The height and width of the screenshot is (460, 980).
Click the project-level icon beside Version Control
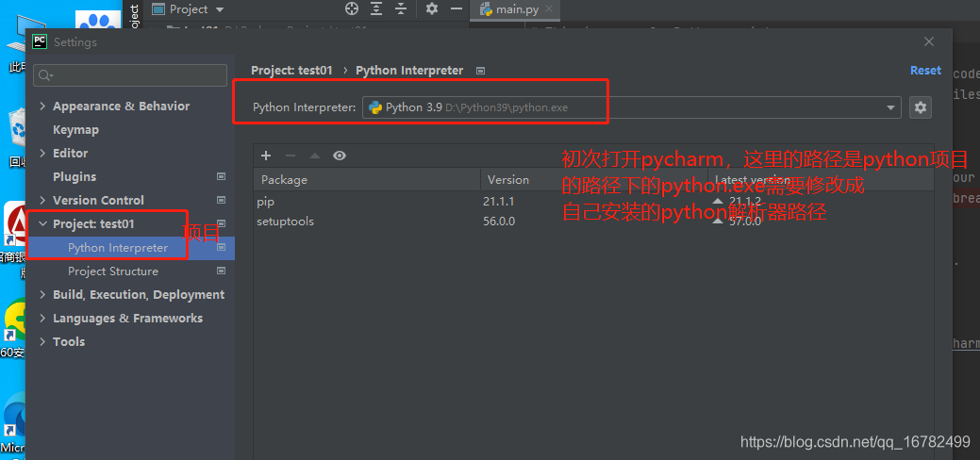(221, 200)
